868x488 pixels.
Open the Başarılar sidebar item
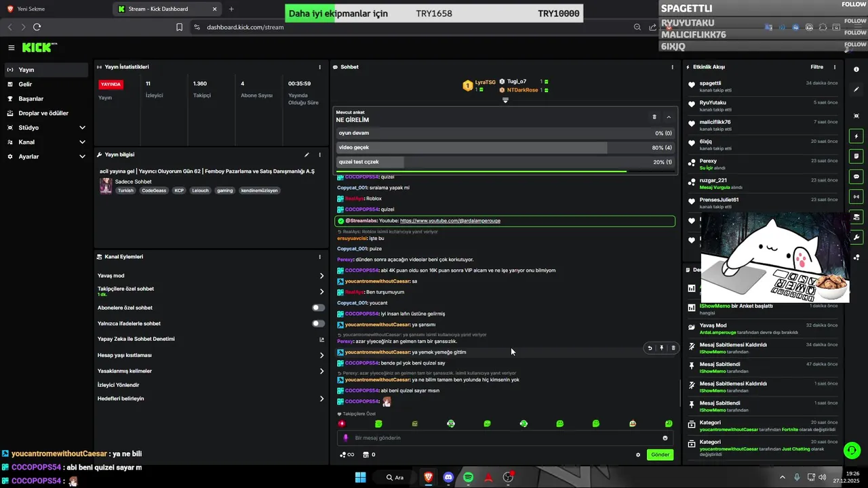45,98
